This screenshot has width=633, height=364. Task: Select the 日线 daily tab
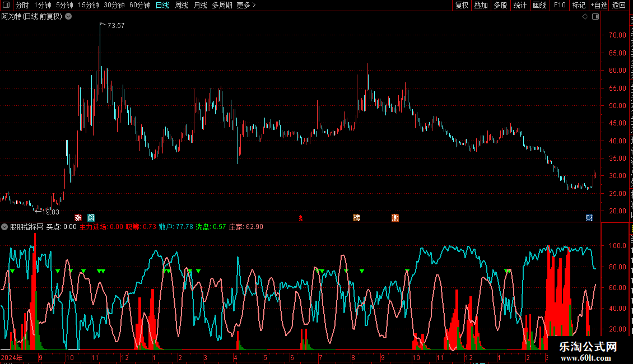[x=162, y=5]
